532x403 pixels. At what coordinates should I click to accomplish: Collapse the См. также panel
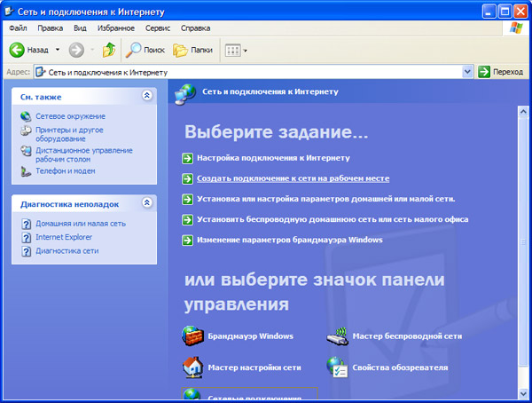pyautogui.click(x=147, y=96)
